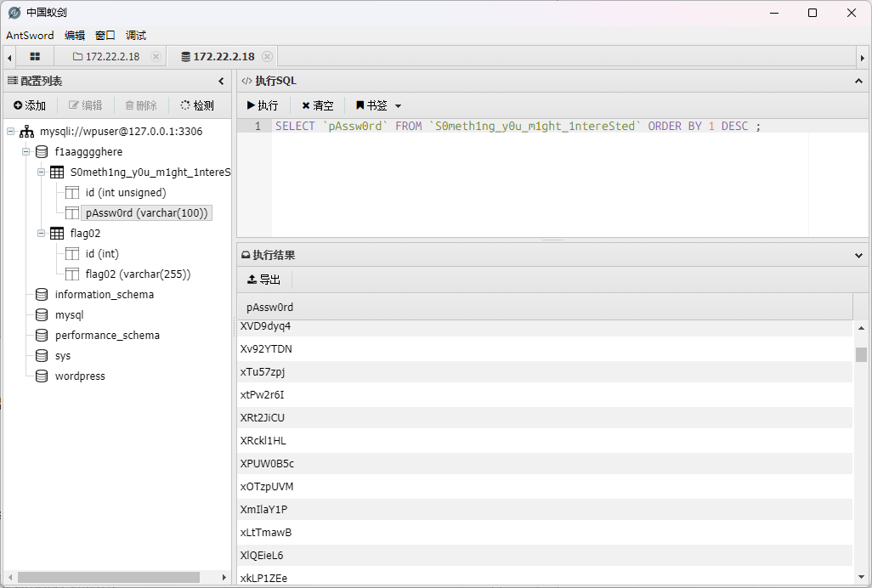Open the 调试 debug menu
The width and height of the screenshot is (872, 588).
coord(136,35)
